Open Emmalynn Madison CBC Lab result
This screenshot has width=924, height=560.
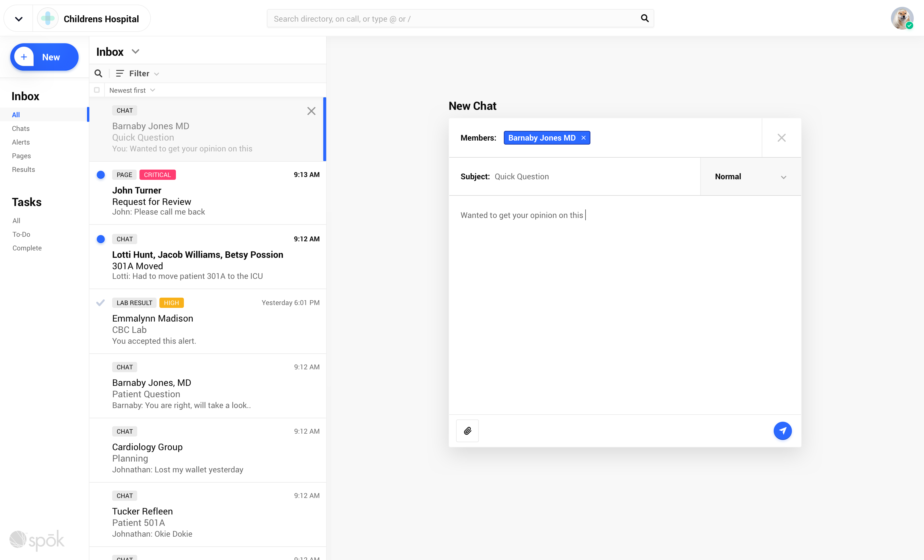click(x=208, y=321)
